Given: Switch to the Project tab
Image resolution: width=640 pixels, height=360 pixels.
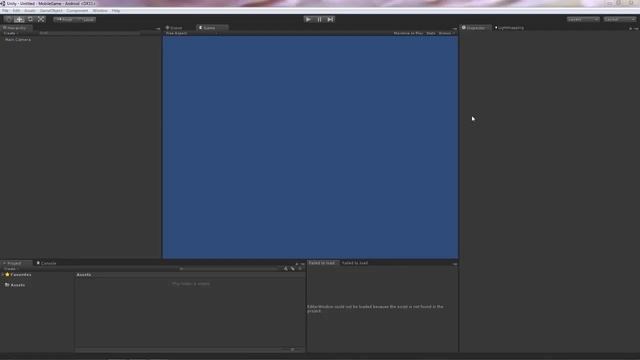Looking at the screenshot, I should tap(15, 263).
